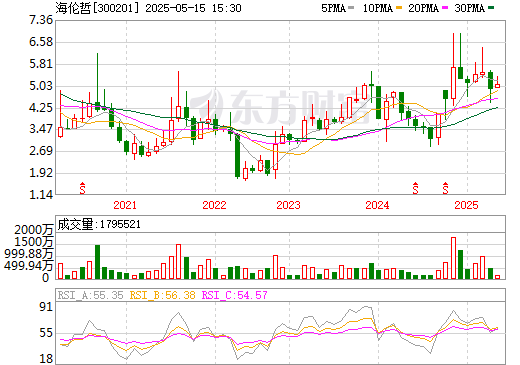
Task: Click the gray 5PMA legend swatch
Action: (x=351, y=8)
